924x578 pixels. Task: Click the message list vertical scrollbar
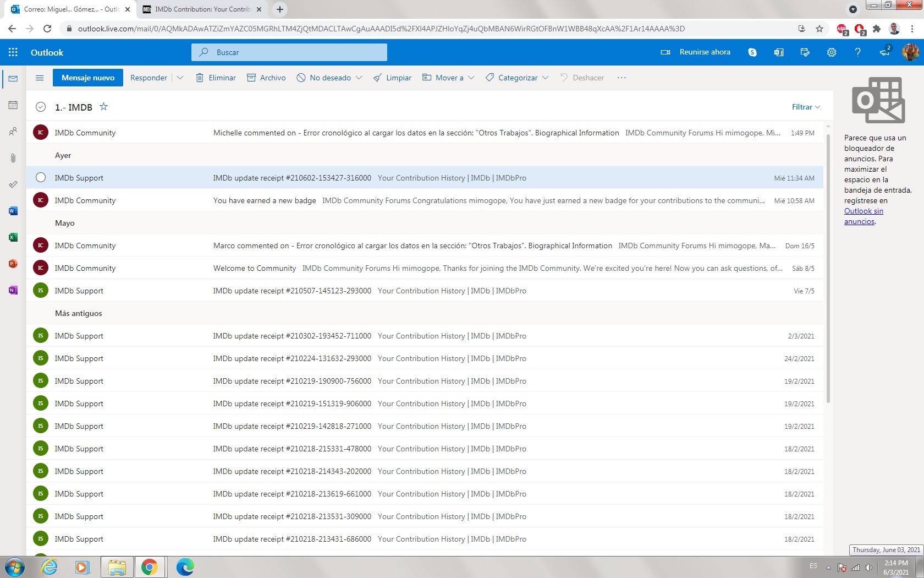pos(828,270)
